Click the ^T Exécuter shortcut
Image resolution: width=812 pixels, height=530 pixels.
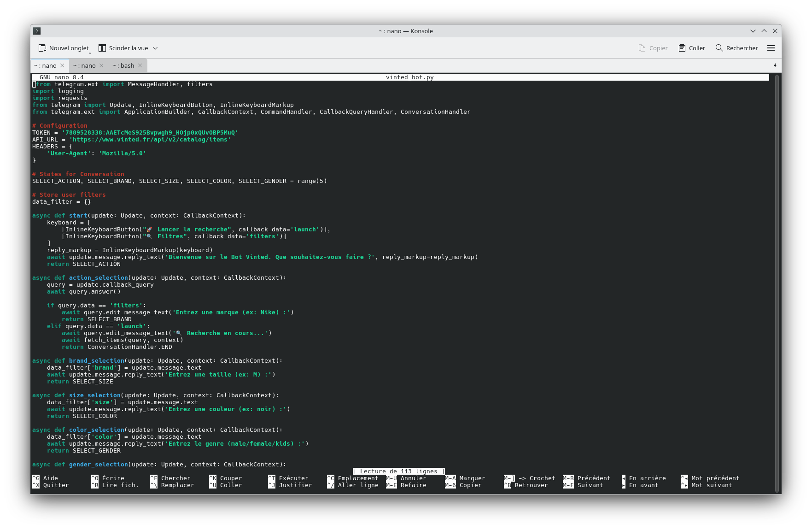click(288, 478)
